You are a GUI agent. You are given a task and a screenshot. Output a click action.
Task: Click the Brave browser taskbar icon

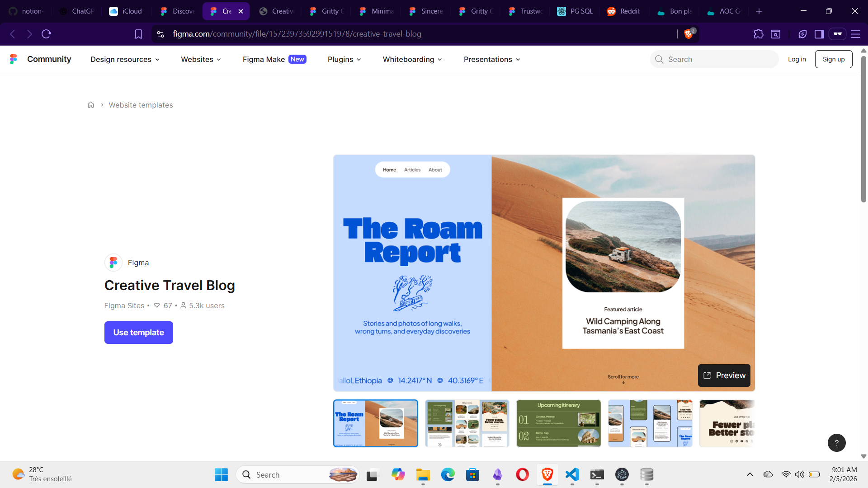pos(547,474)
